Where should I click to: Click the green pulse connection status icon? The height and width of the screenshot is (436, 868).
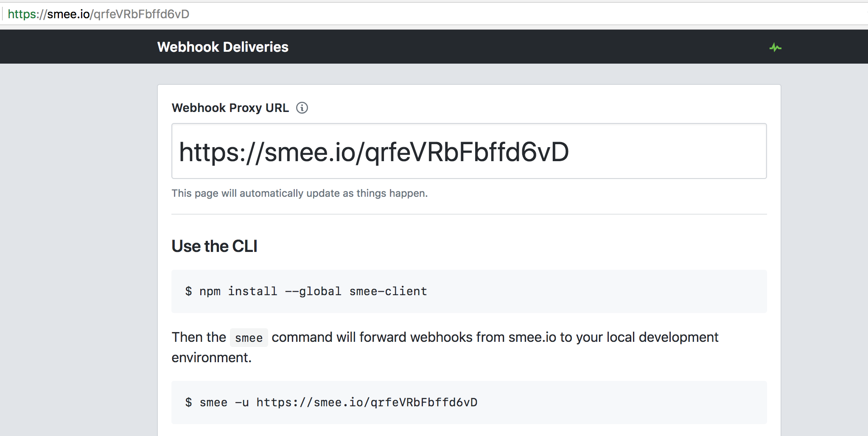point(775,48)
